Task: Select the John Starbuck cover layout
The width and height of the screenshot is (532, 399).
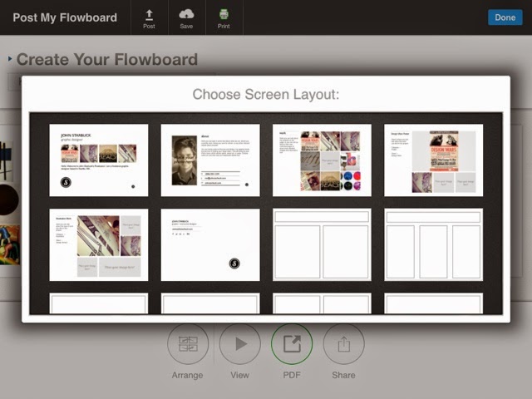Action: click(x=99, y=160)
